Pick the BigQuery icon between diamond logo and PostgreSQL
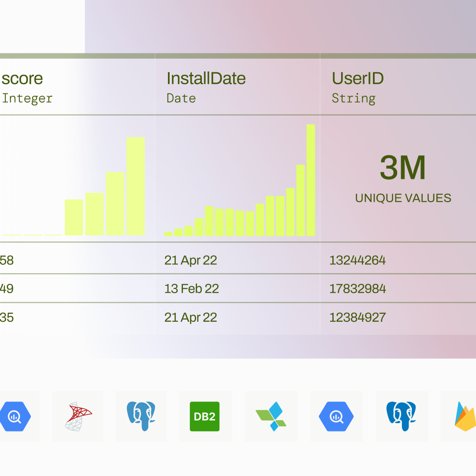This screenshot has height=476, width=476. pyautogui.click(x=336, y=416)
